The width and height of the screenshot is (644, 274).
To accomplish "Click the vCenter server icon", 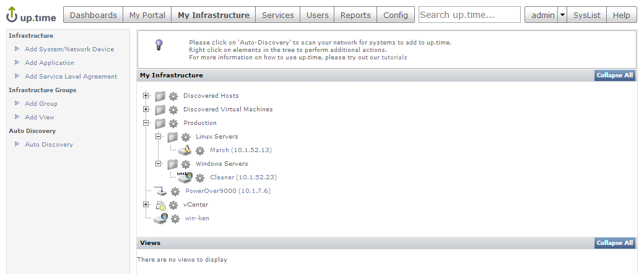I will pos(160,205).
